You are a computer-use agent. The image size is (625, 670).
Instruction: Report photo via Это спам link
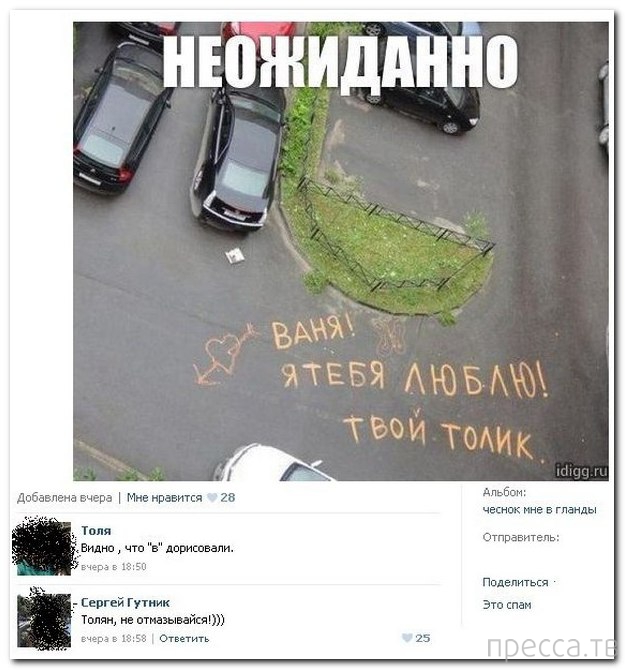pos(507,605)
